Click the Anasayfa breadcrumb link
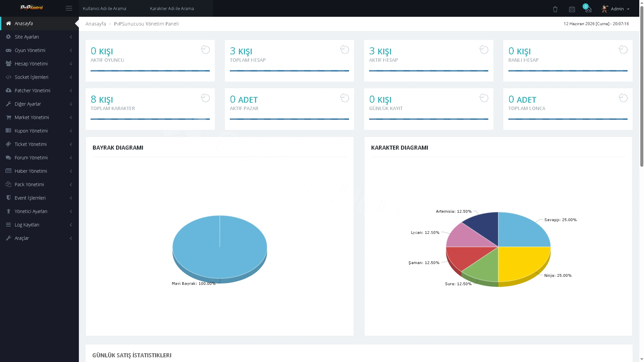The width and height of the screenshot is (644, 362). [96, 24]
